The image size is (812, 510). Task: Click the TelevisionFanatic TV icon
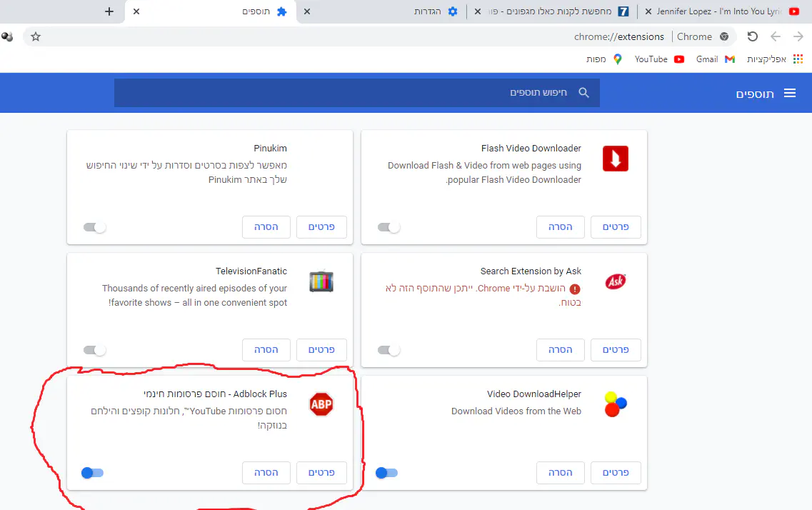coord(321,281)
